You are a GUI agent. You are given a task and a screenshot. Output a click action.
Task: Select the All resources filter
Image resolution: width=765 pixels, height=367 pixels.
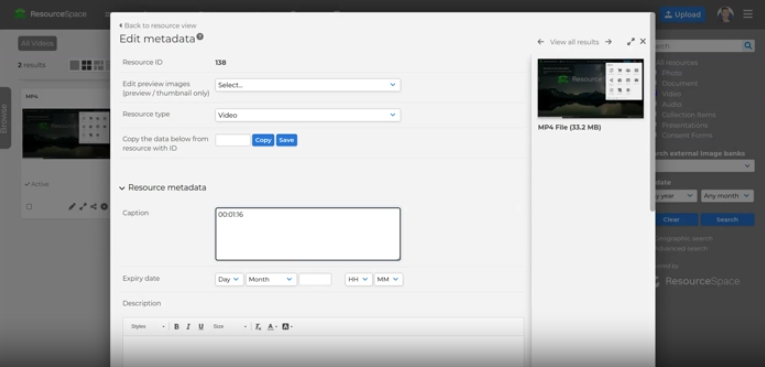coord(677,62)
